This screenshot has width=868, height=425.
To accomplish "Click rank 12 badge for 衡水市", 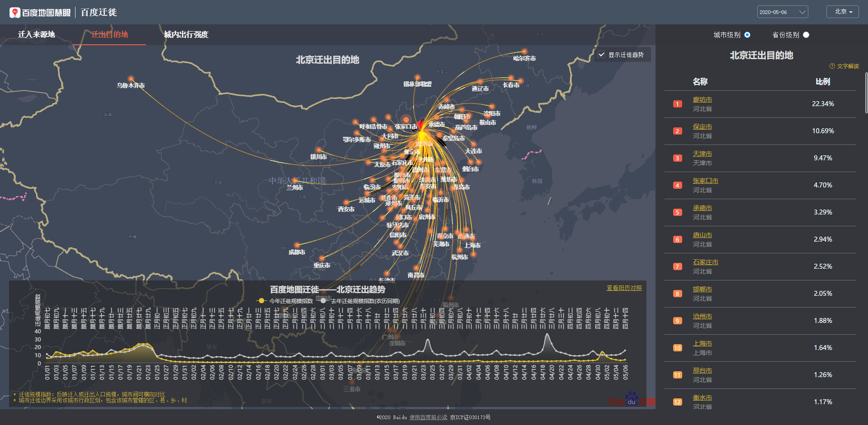I will tap(677, 402).
